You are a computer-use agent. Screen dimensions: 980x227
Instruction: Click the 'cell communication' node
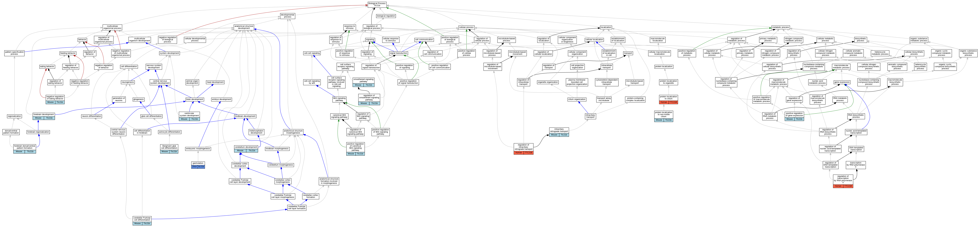point(424,40)
